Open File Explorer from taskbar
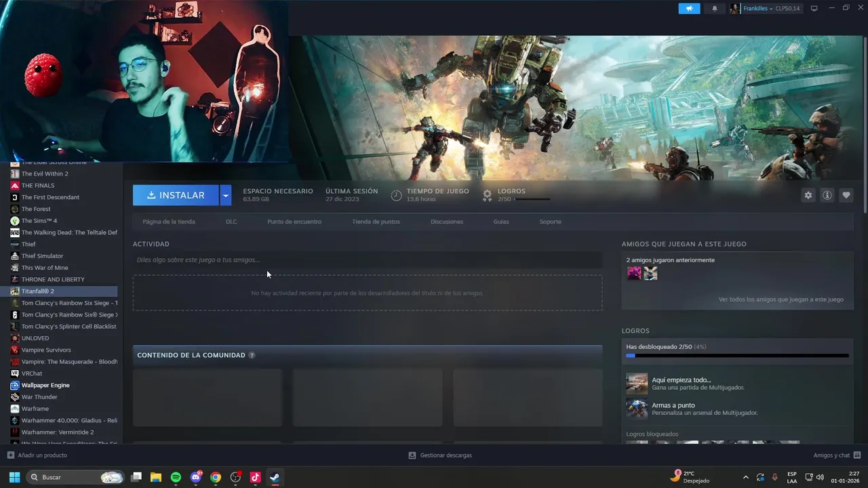The image size is (868, 488). pyautogui.click(x=156, y=477)
